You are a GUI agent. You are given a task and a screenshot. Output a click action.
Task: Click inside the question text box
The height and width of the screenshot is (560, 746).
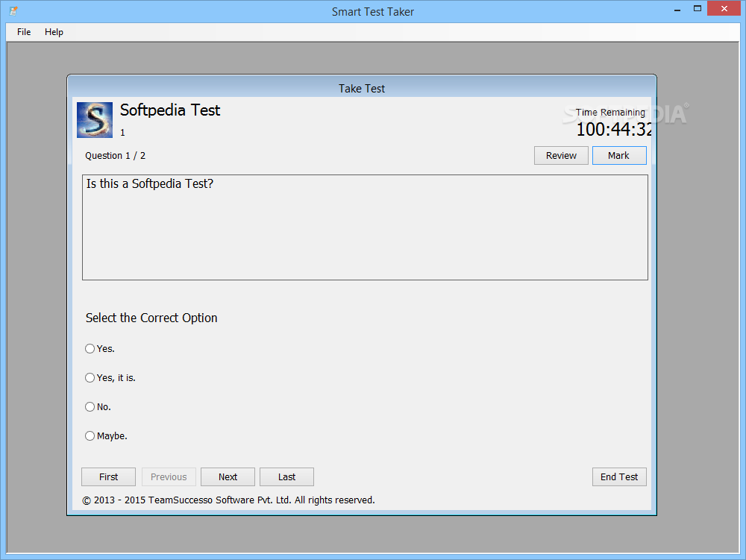pos(365,227)
